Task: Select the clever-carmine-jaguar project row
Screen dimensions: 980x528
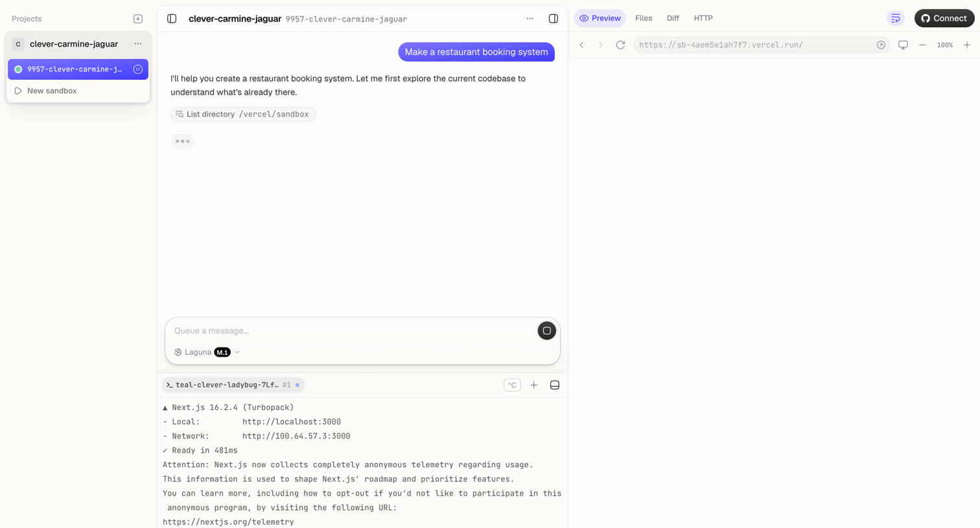Action: (78, 44)
